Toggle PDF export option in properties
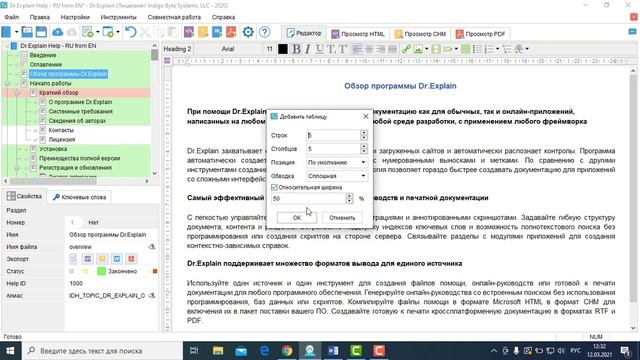The height and width of the screenshot is (360, 640). tap(131, 259)
